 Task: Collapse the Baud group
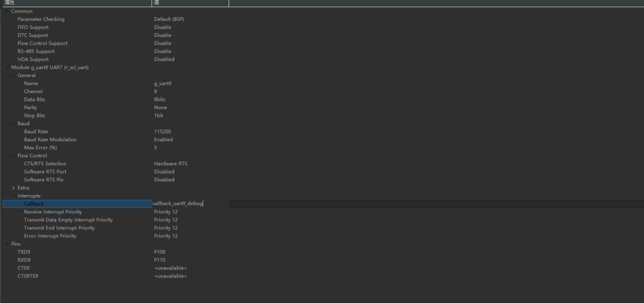coord(13,123)
